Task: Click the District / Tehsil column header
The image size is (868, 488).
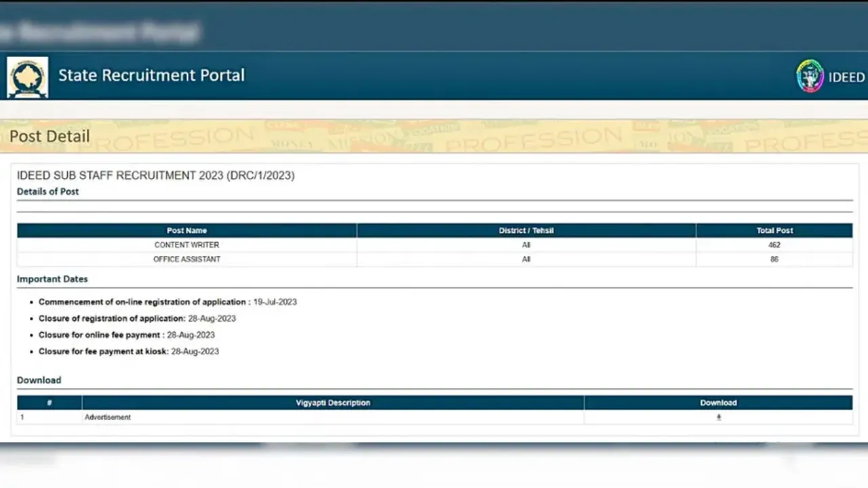Action: 526,231
